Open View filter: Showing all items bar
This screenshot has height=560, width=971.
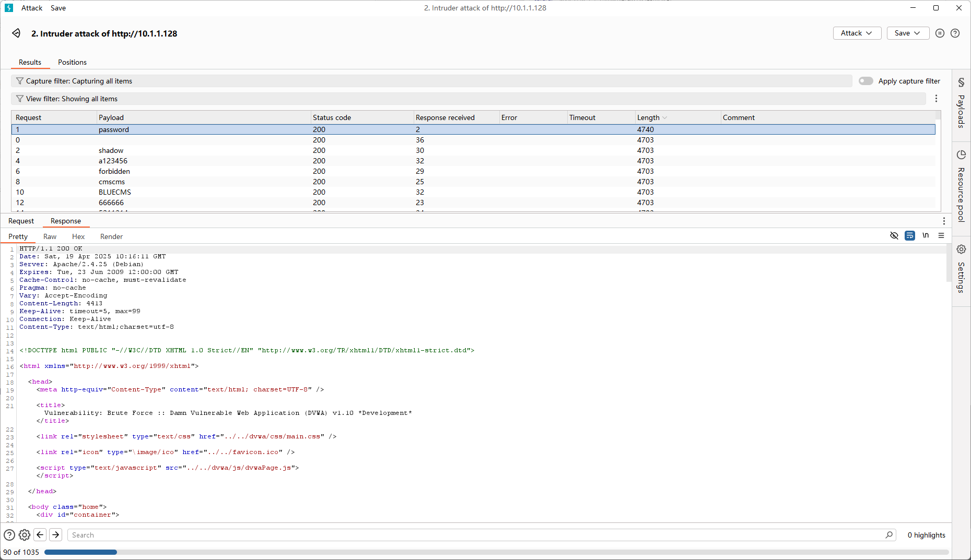pyautogui.click(x=469, y=99)
